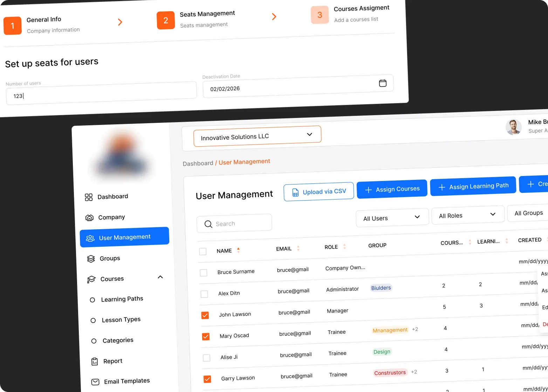Click the Upload via CSV button
This screenshot has height=392, width=548.
318,191
